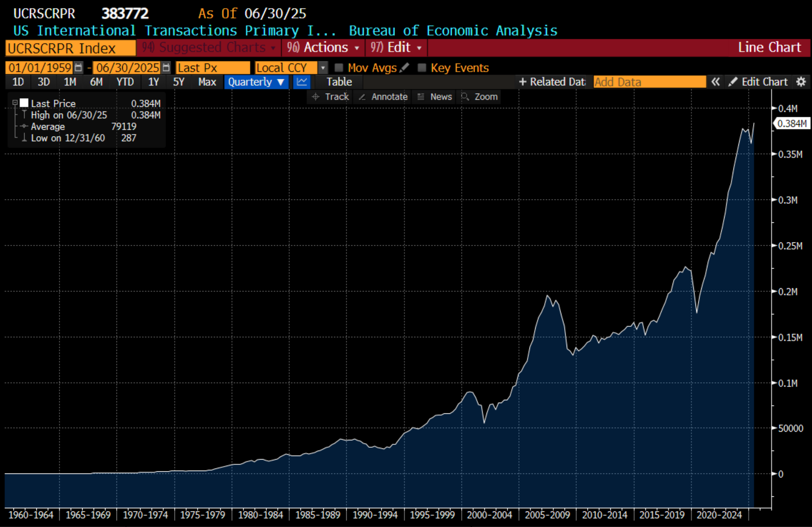
Task: Enable the Mov Avgs checkbox
Action: click(339, 67)
